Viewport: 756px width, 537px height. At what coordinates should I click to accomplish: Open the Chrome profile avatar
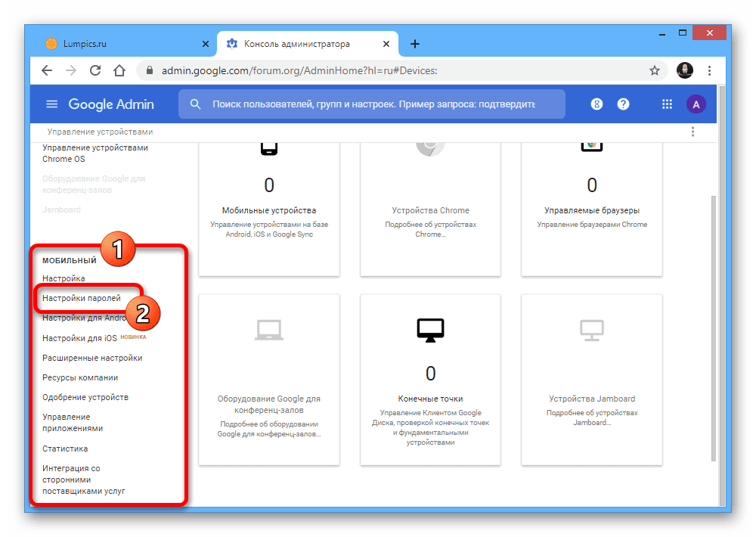pos(685,70)
